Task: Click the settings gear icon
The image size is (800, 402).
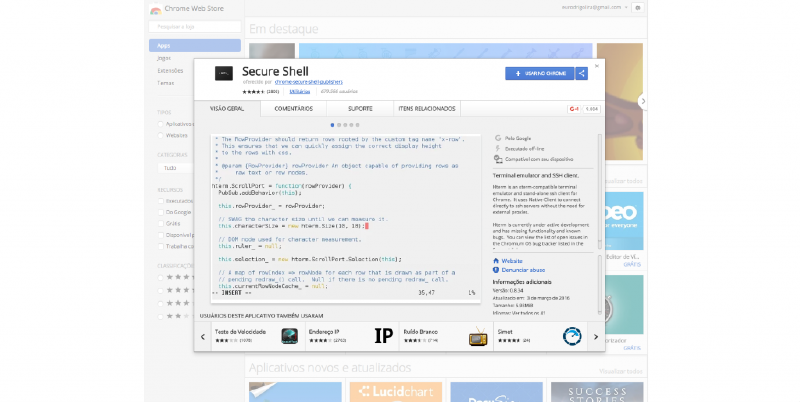Action: coord(638,7)
